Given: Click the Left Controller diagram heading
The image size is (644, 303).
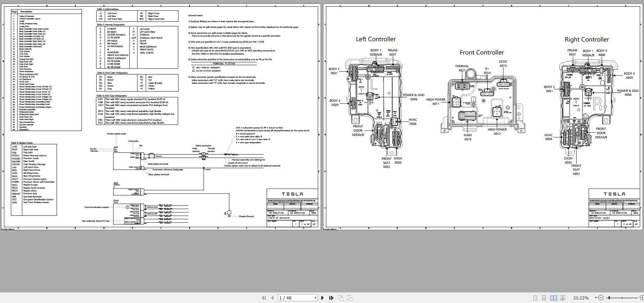Looking at the screenshot, I should tap(375, 39).
